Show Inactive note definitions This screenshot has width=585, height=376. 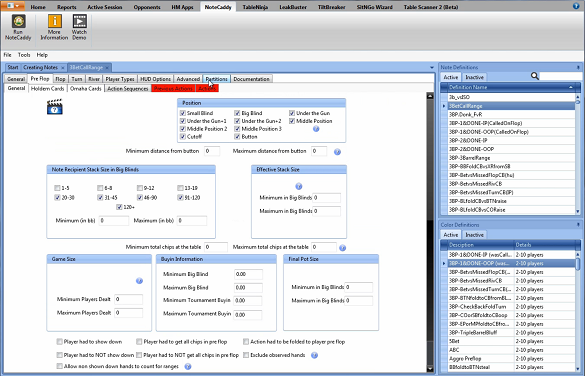(x=475, y=77)
